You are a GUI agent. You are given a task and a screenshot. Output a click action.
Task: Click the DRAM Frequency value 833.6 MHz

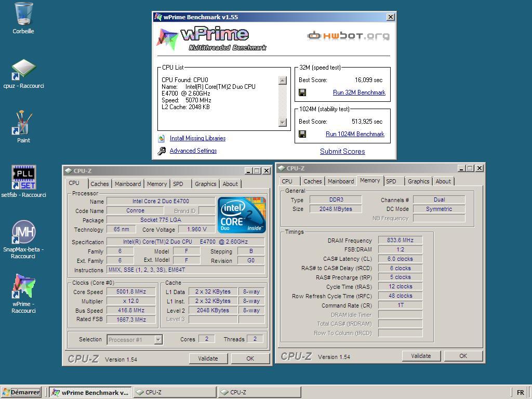coord(401,240)
